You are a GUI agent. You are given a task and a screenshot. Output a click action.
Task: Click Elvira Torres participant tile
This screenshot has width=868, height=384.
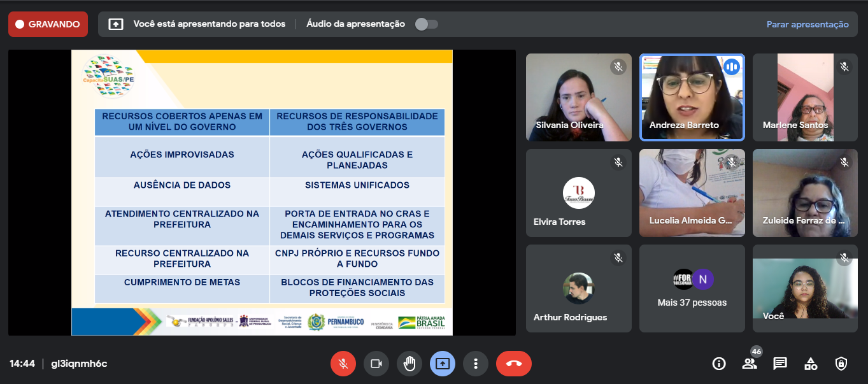click(578, 193)
